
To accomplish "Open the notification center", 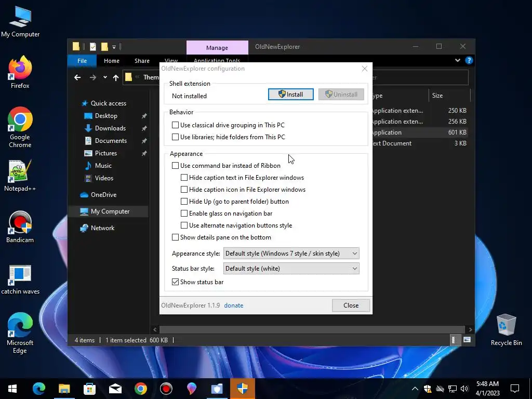I will [x=515, y=389].
